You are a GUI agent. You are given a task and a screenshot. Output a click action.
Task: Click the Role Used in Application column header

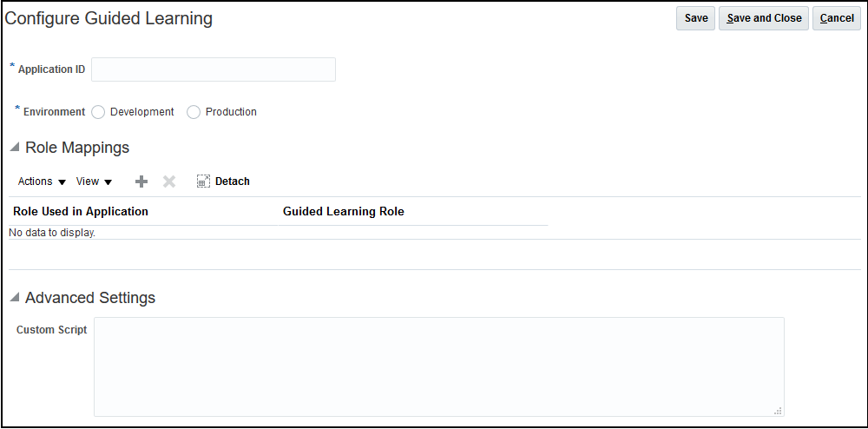81,211
